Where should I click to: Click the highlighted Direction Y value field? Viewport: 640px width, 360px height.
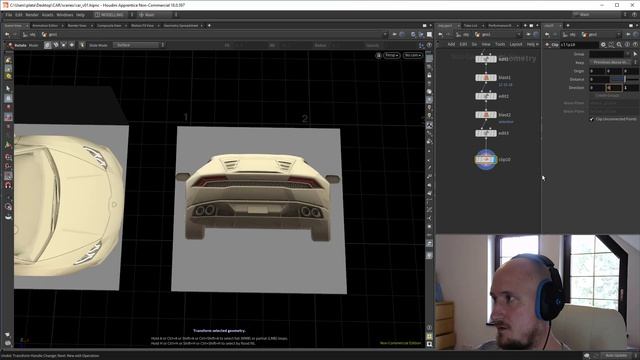pos(613,88)
